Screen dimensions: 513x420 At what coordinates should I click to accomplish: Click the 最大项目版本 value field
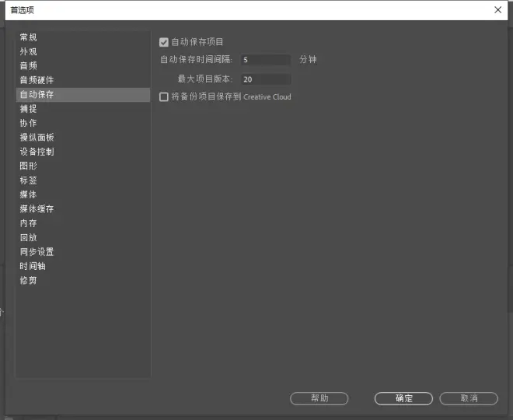tap(266, 79)
